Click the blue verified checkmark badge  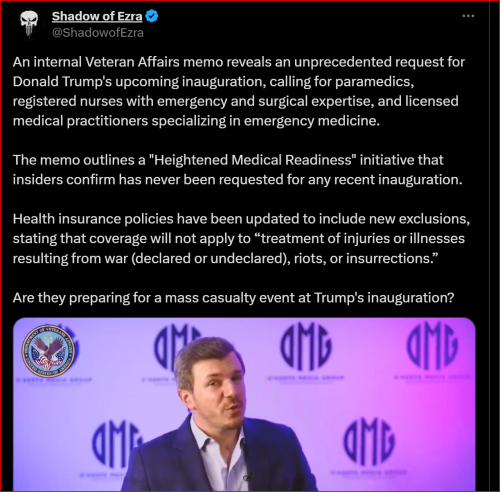coord(152,16)
